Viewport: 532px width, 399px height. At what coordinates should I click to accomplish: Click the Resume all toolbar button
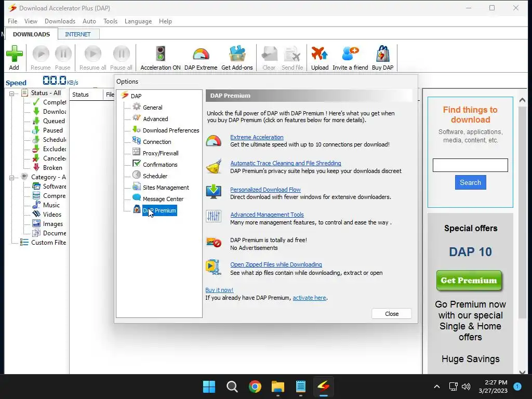[x=92, y=58]
